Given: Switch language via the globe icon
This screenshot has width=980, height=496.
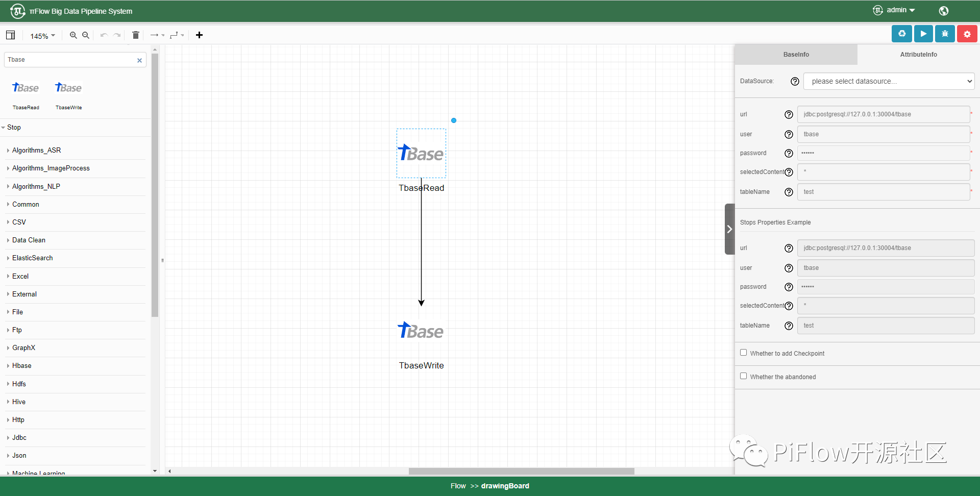Looking at the screenshot, I should [x=944, y=11].
